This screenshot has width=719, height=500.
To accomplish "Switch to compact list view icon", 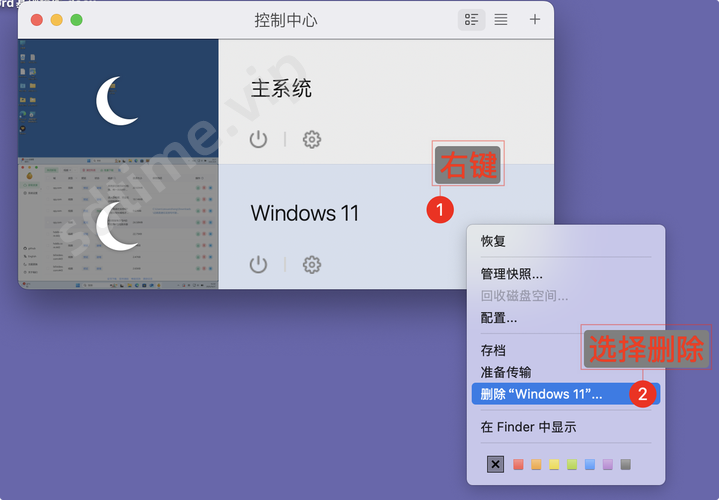I will click(x=501, y=19).
